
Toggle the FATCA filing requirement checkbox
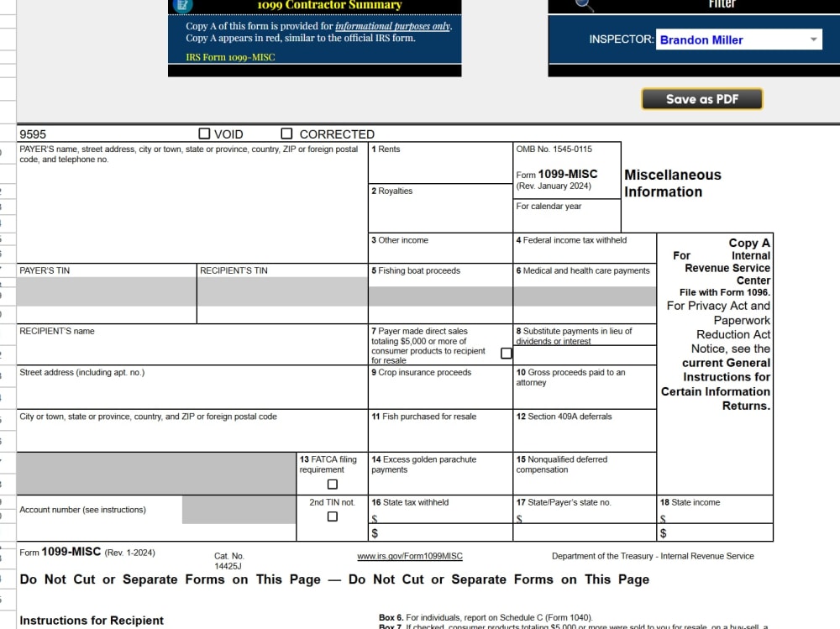(x=332, y=485)
